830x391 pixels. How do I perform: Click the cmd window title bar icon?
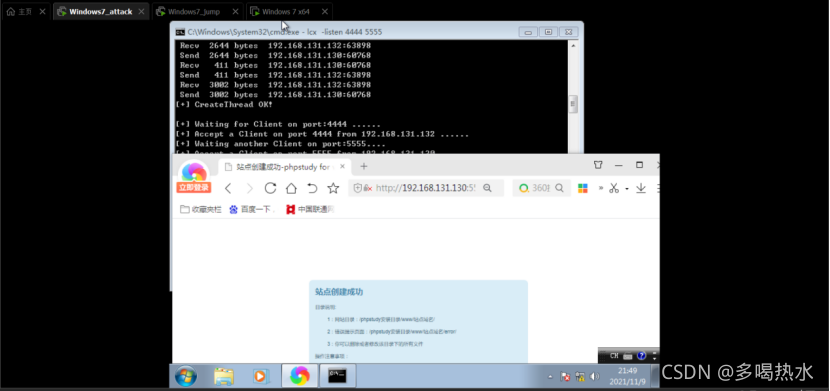180,32
